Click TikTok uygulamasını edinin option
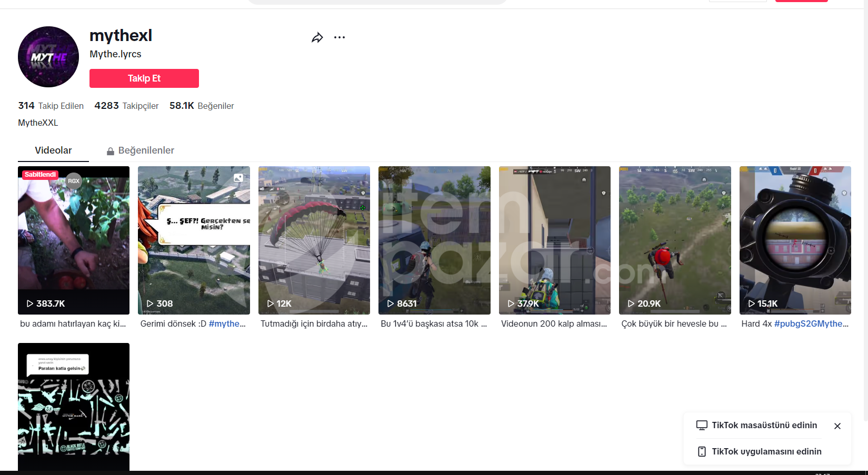 (x=766, y=451)
